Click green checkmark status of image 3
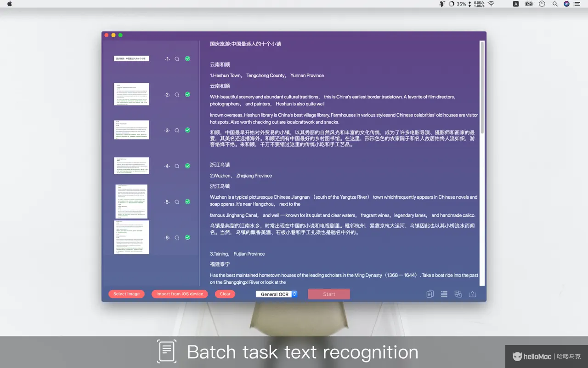Viewport: 588px width, 368px height. pyautogui.click(x=187, y=130)
